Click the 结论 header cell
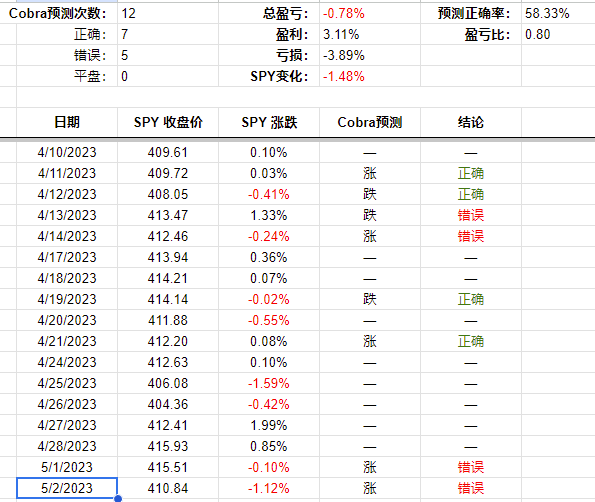This screenshot has height=502, width=595. 471,122
